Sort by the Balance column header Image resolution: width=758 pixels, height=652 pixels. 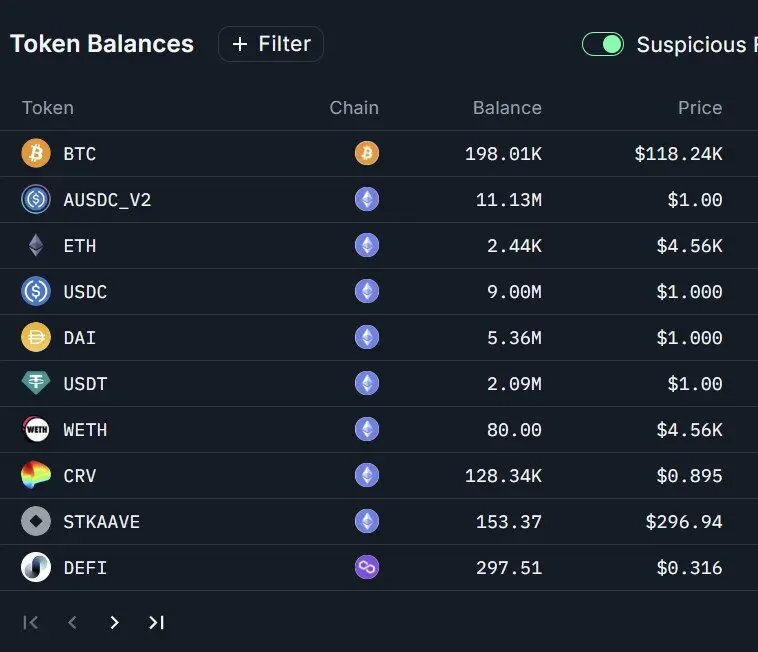(507, 108)
